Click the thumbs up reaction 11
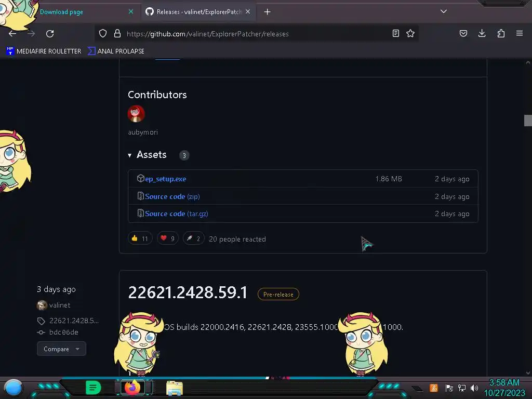This screenshot has height=399, width=532. pos(140,238)
